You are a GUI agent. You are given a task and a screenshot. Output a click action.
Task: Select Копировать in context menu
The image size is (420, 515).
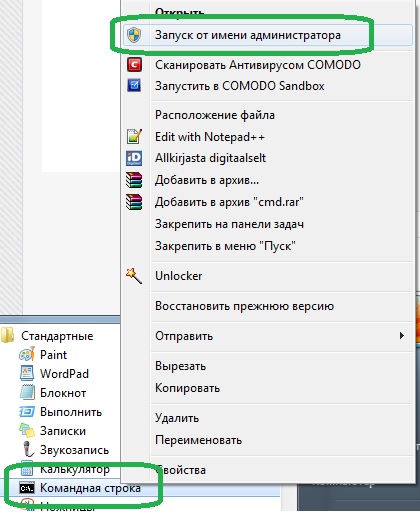tap(188, 388)
